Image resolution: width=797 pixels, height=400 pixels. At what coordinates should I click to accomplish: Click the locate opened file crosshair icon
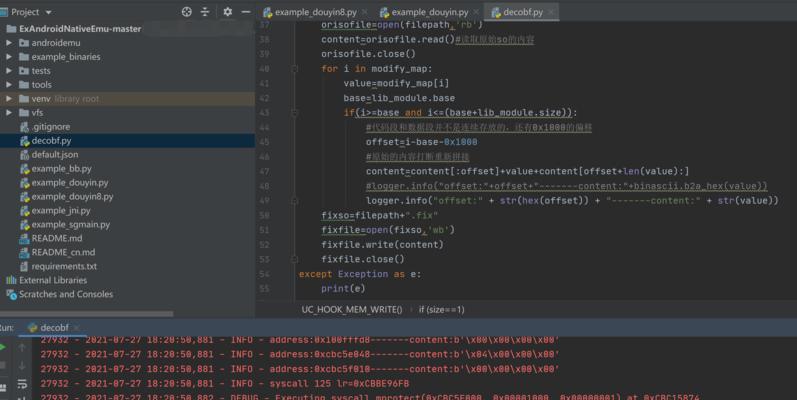[x=187, y=12]
